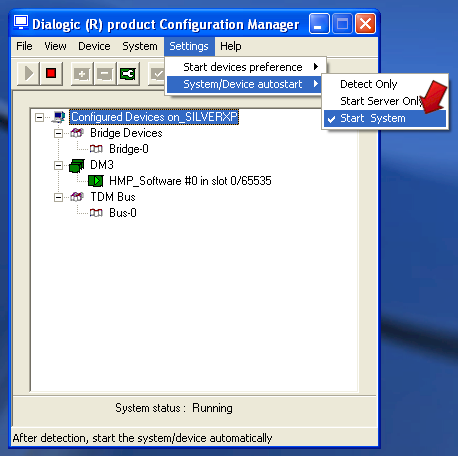
Task: Click the Start (play) toolbar button
Action: tap(28, 73)
